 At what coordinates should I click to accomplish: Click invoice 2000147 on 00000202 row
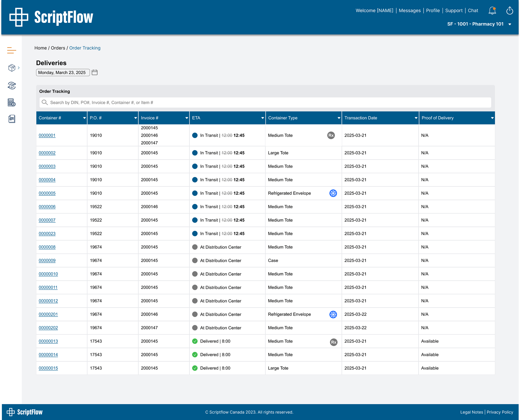coord(149,328)
